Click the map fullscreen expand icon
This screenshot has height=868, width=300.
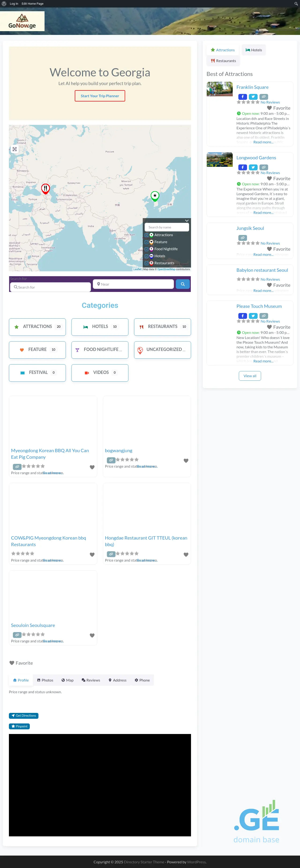(x=15, y=149)
